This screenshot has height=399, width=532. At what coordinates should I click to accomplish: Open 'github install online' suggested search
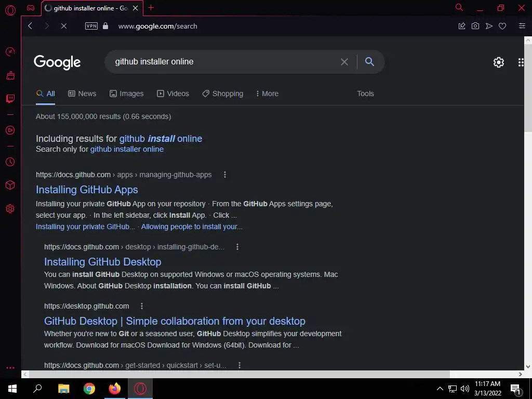tap(161, 138)
